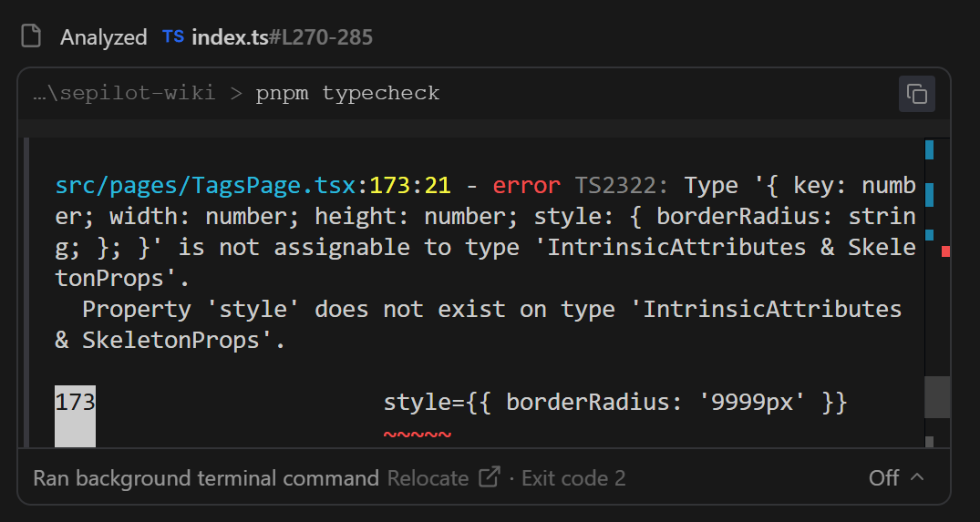Click the document icon beside Analyzed
The image size is (980, 522).
32,36
